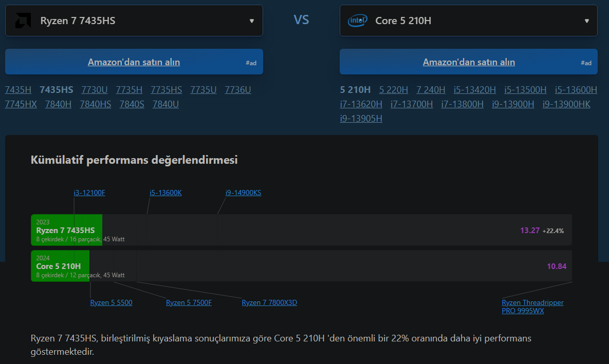Open the i9-13900HK processor link
The height and width of the screenshot is (364, 609).
(x=566, y=104)
